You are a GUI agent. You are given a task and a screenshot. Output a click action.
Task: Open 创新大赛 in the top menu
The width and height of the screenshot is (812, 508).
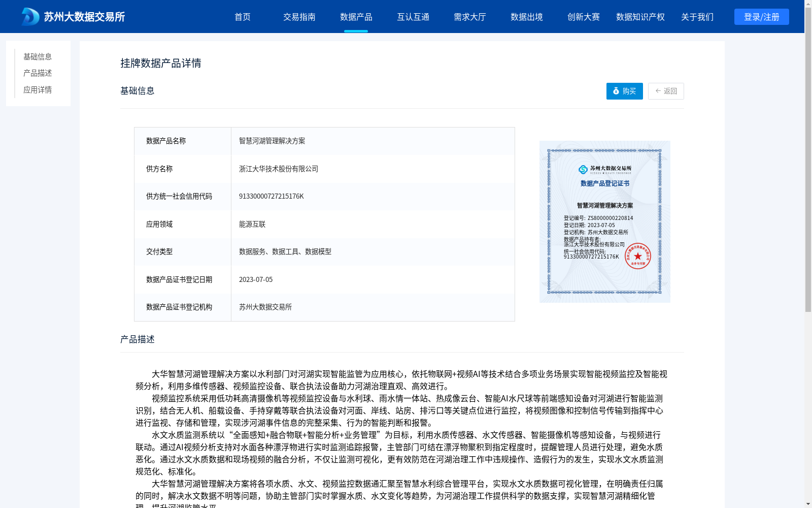coord(584,17)
